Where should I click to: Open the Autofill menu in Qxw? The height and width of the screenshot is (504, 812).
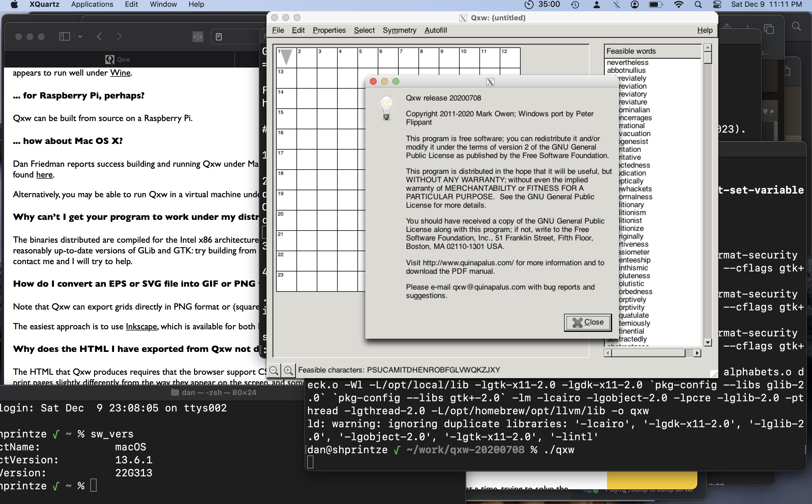coord(436,30)
